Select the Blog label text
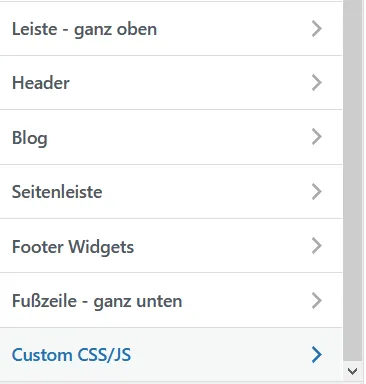The image size is (366, 384). click(x=30, y=138)
